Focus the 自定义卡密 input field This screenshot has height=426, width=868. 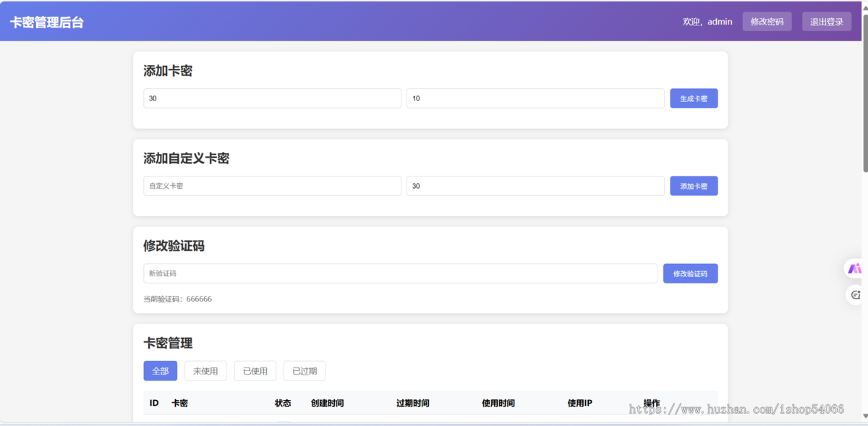pos(273,186)
